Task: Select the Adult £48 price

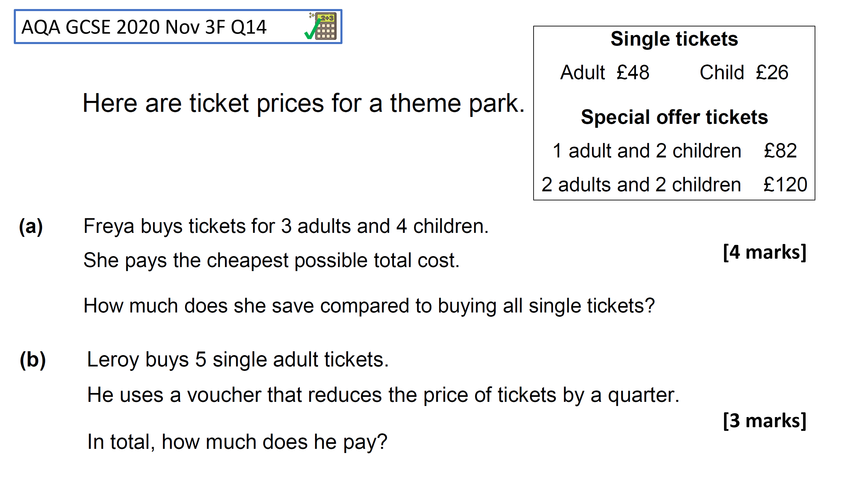Action: [x=604, y=72]
